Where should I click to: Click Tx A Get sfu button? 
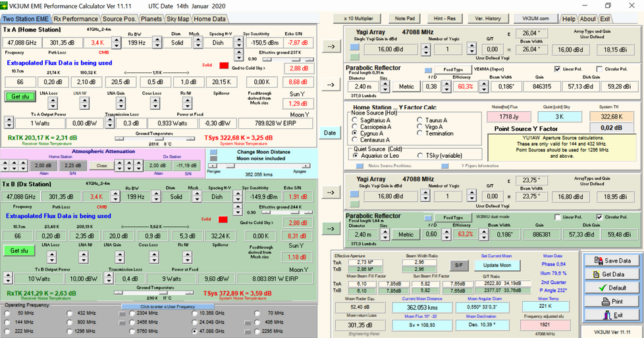point(20,97)
